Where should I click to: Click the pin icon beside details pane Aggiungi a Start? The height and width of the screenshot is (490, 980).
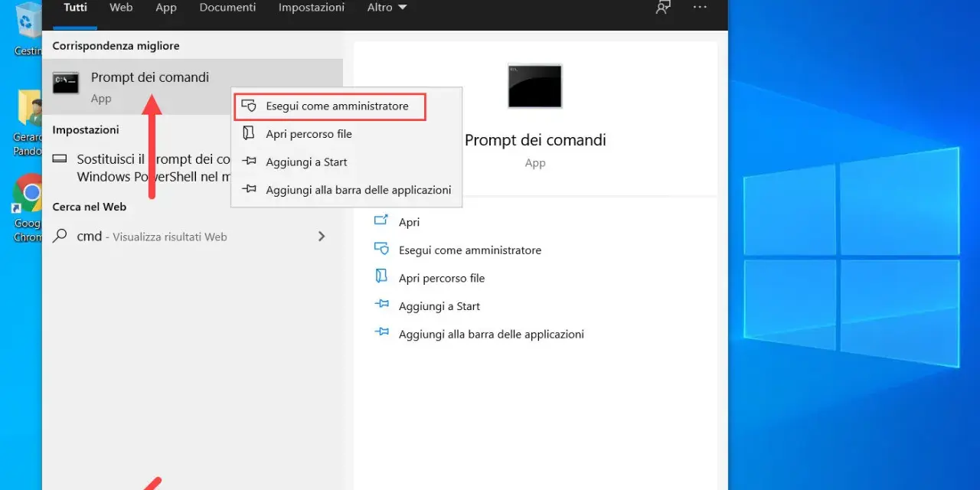coord(381,305)
